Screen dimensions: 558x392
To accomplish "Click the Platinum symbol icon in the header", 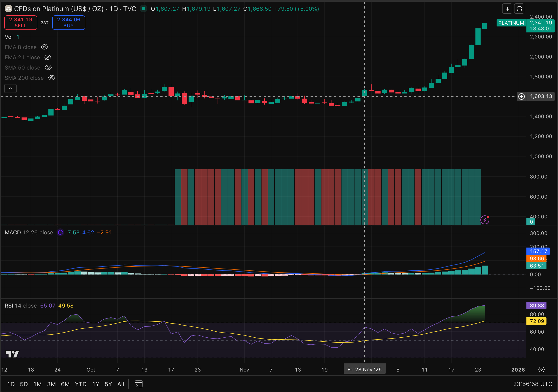I will coord(9,9).
